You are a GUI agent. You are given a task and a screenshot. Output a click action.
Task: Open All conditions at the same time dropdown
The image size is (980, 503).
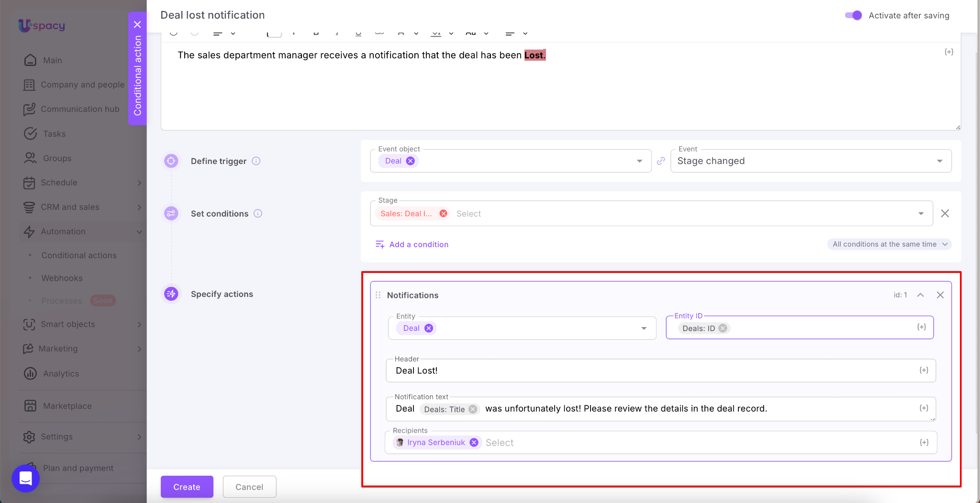(889, 244)
